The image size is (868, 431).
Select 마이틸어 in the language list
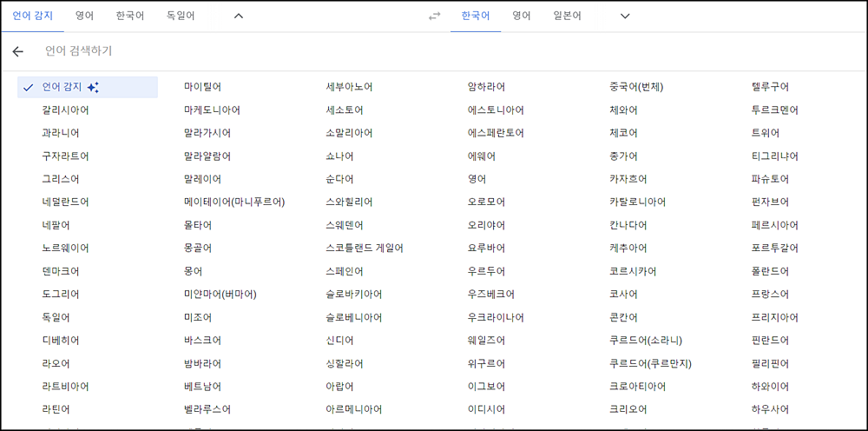coord(202,87)
